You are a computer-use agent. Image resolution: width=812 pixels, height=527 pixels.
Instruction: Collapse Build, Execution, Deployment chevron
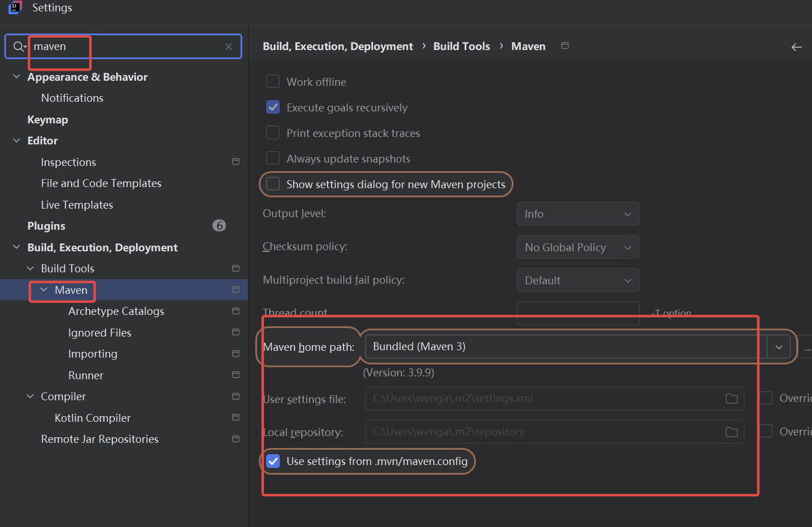coord(16,247)
